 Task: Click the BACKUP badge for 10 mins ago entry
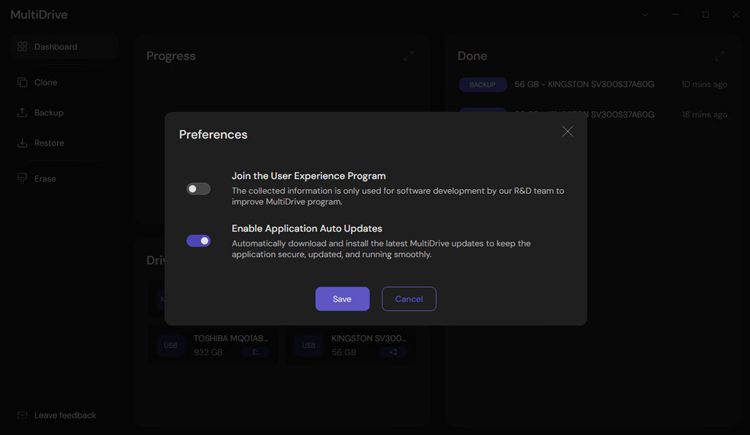tap(483, 85)
